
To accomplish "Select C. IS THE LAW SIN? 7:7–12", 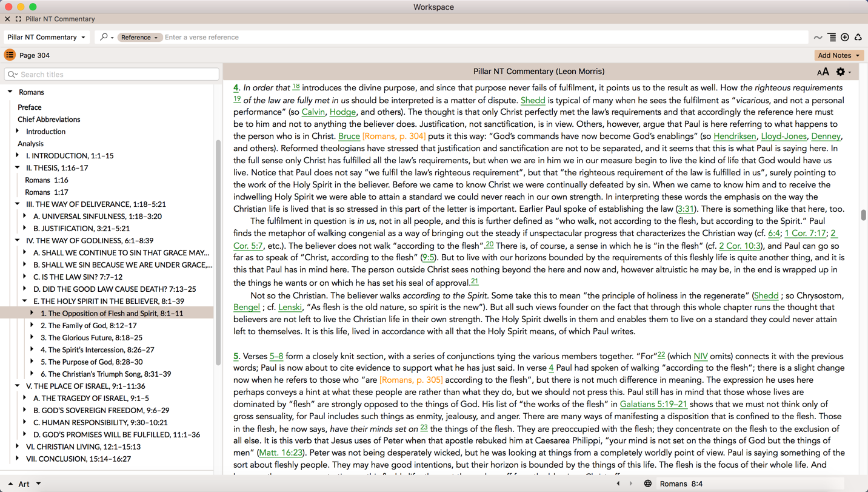I will tap(78, 277).
